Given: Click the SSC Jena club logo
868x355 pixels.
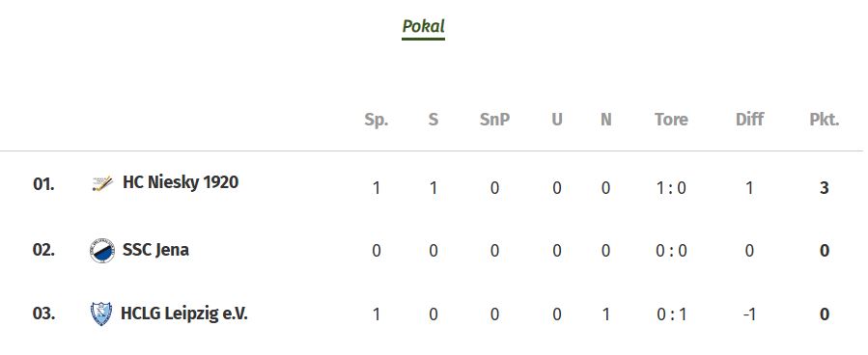Looking at the screenshot, I should coord(101,251).
